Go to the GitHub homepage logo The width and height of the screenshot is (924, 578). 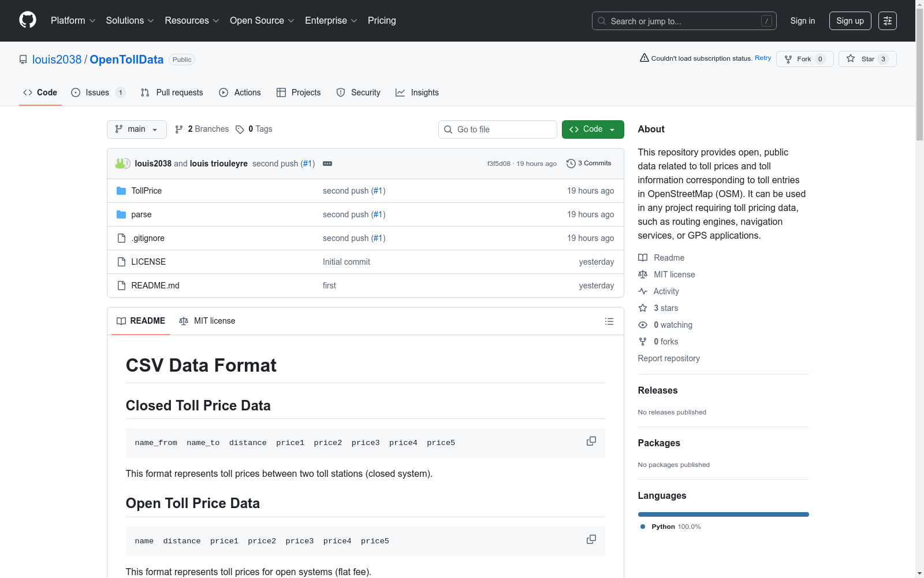(x=28, y=20)
